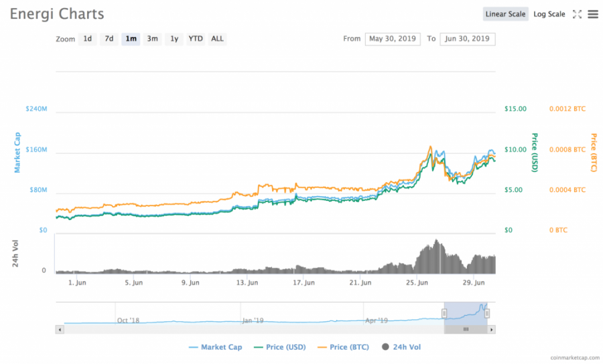
Task: Choose the YTD zoom range
Action: click(196, 39)
